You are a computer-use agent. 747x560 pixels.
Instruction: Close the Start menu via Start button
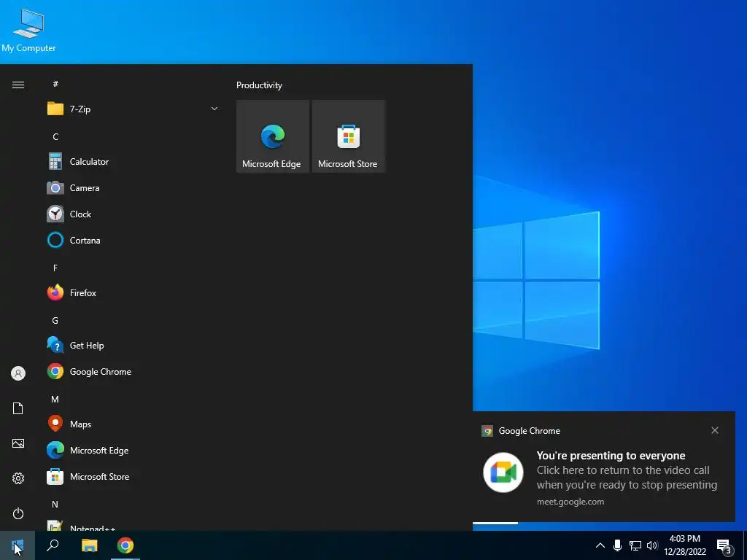click(x=18, y=545)
